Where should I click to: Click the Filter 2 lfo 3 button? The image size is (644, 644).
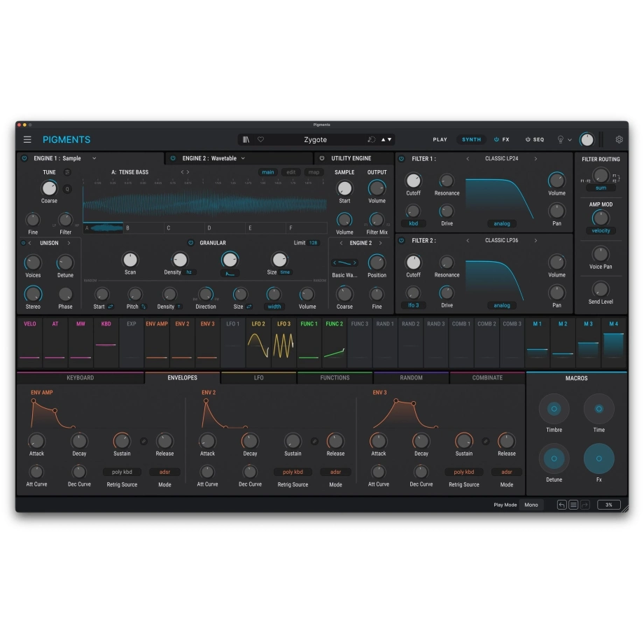[x=413, y=305]
